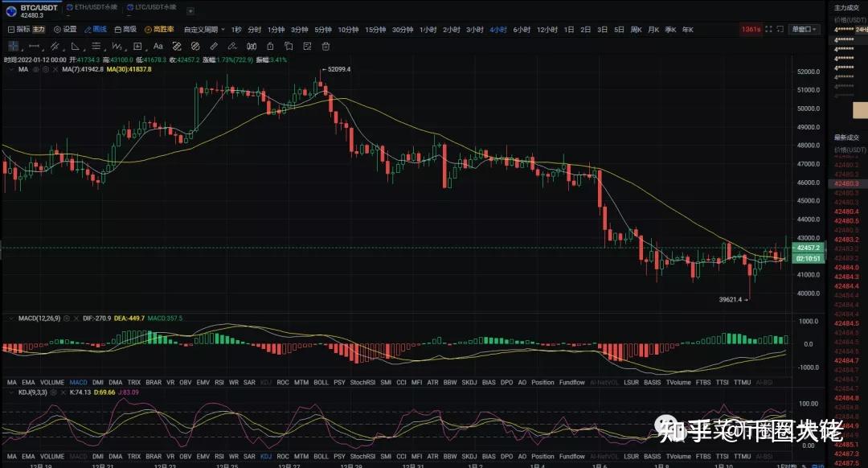868x468 pixels.
Task: Click the magnet snap tool icon
Action: click(x=252, y=46)
